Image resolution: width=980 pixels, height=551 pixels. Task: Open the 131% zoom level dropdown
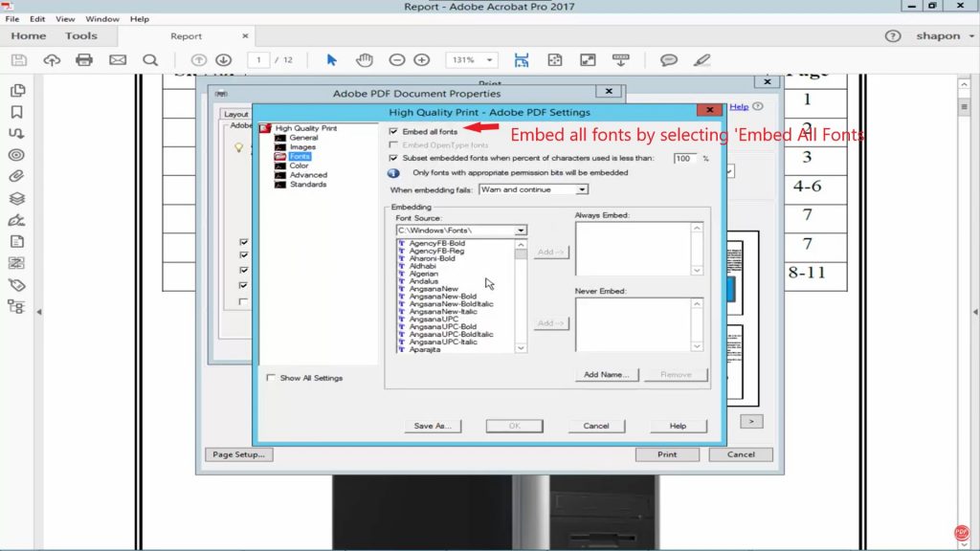point(489,60)
